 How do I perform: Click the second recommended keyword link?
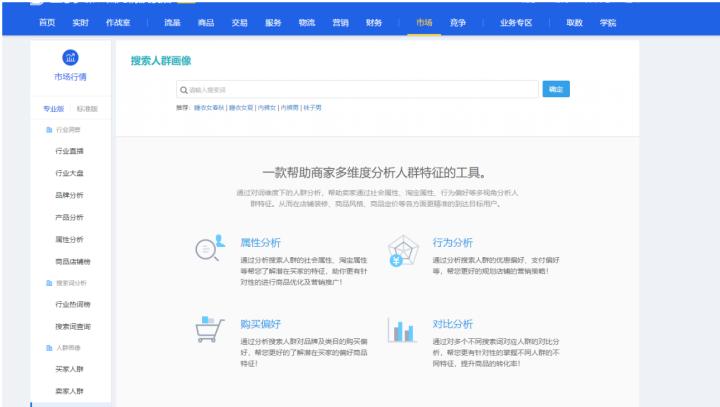pyautogui.click(x=241, y=107)
